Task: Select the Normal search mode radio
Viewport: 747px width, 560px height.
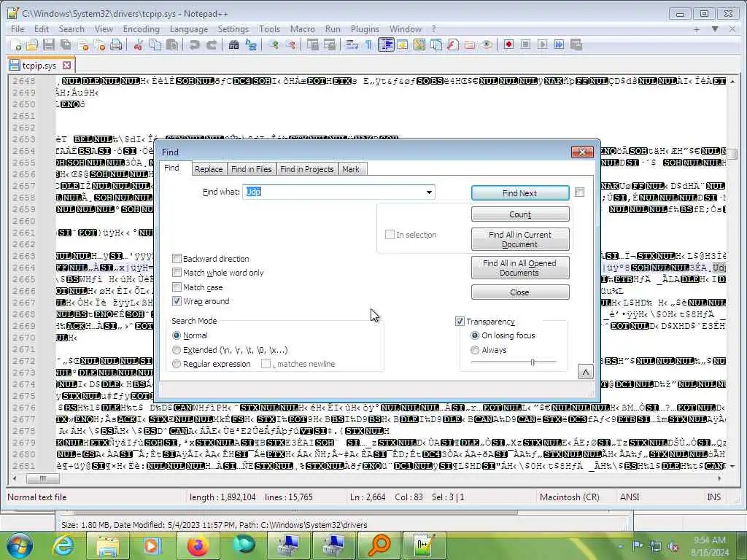Action: click(177, 335)
